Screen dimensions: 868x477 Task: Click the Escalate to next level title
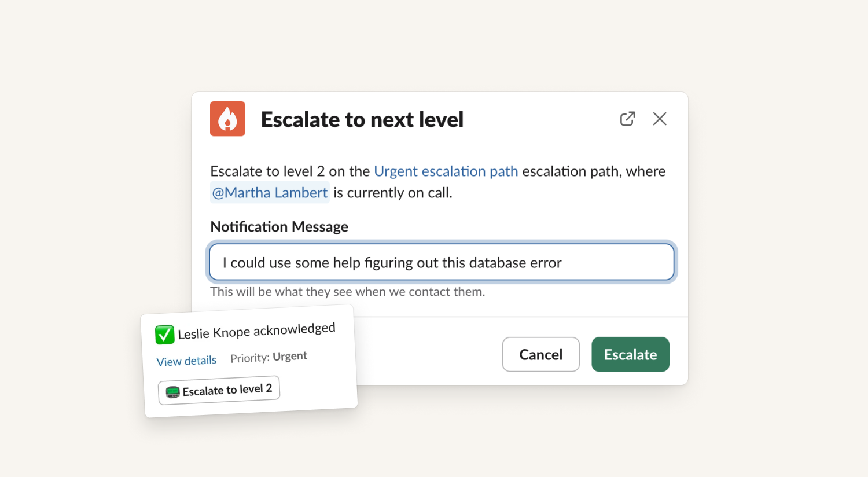(362, 119)
